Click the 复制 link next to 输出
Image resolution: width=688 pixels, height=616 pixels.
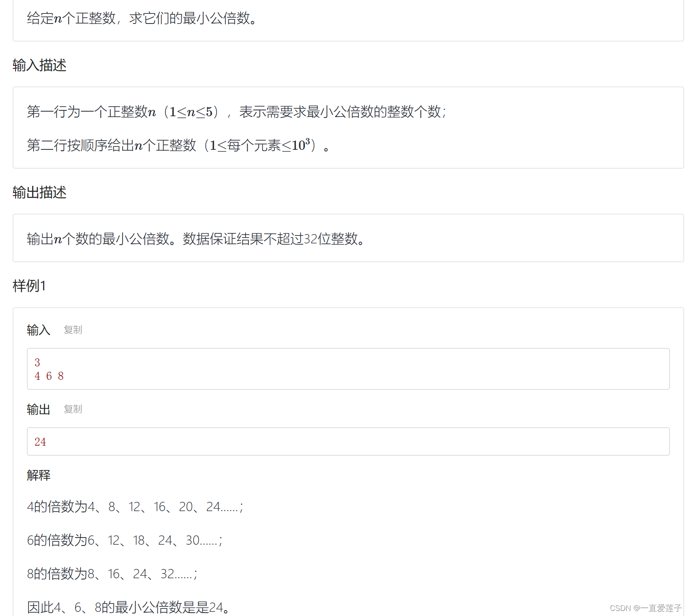tap(73, 409)
